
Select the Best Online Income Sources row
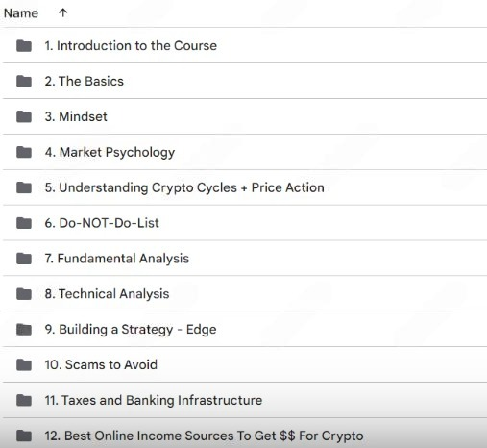coord(245,434)
